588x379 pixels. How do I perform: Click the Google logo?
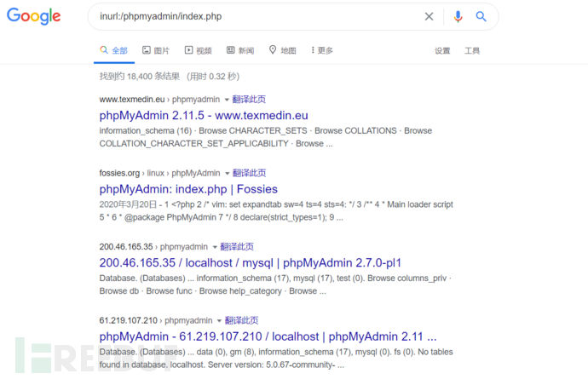coord(34,16)
